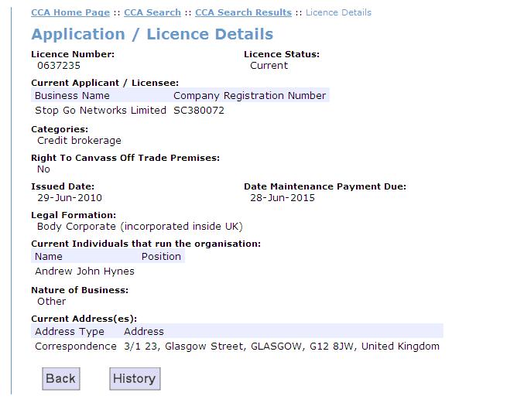This screenshot has height=420, width=517.
Task: Open the licence History button
Action: point(135,378)
